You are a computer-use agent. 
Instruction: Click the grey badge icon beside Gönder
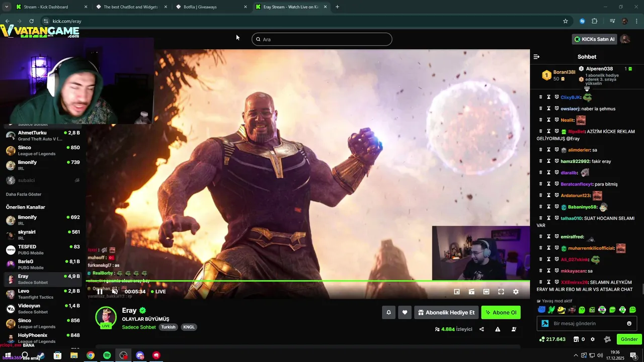607,339
